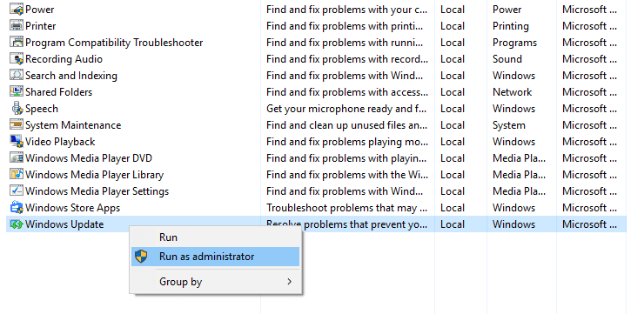Select the Windows Store Apps name
Screen dimensions: 644x314
(73, 208)
